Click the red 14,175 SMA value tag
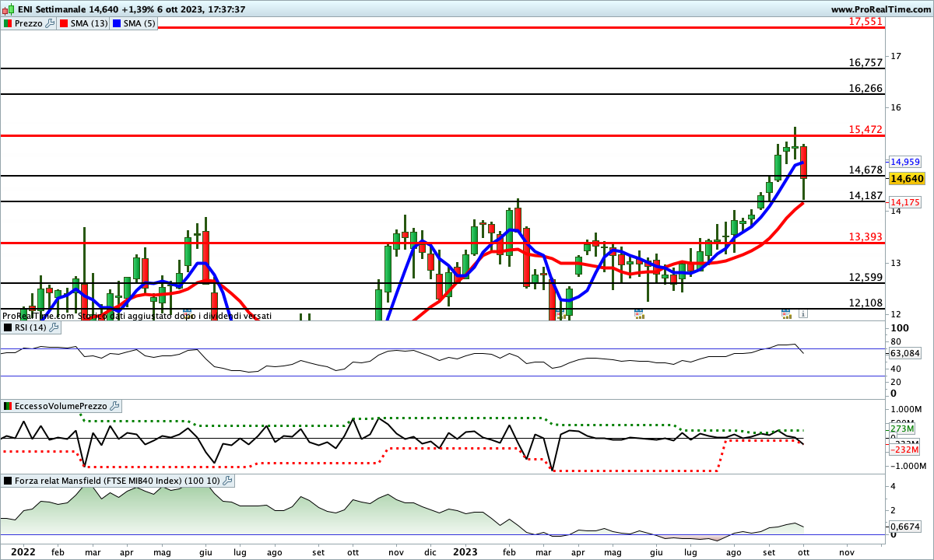The width and height of the screenshot is (934, 560). click(905, 202)
